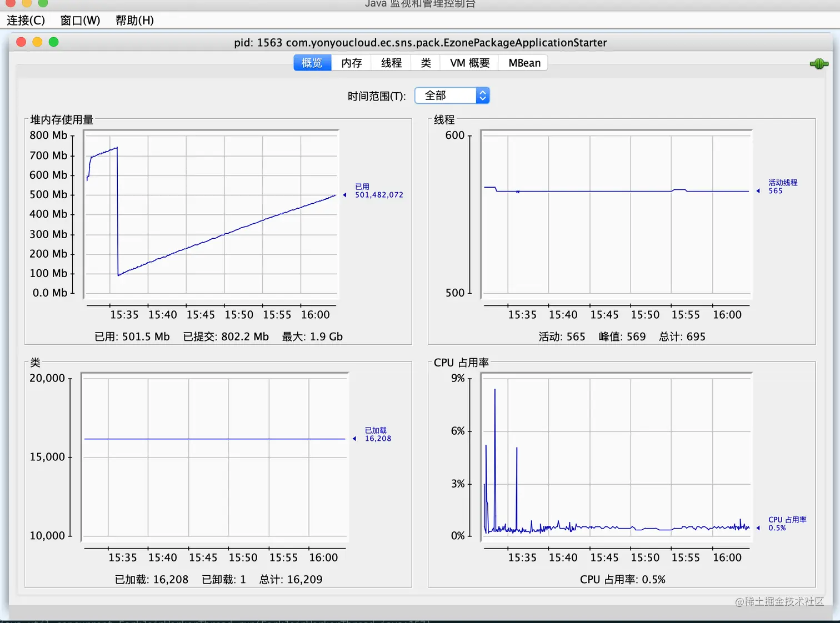The height and width of the screenshot is (623, 840).
Task: Click the 活动: 565 thread count
Action: coord(562,336)
